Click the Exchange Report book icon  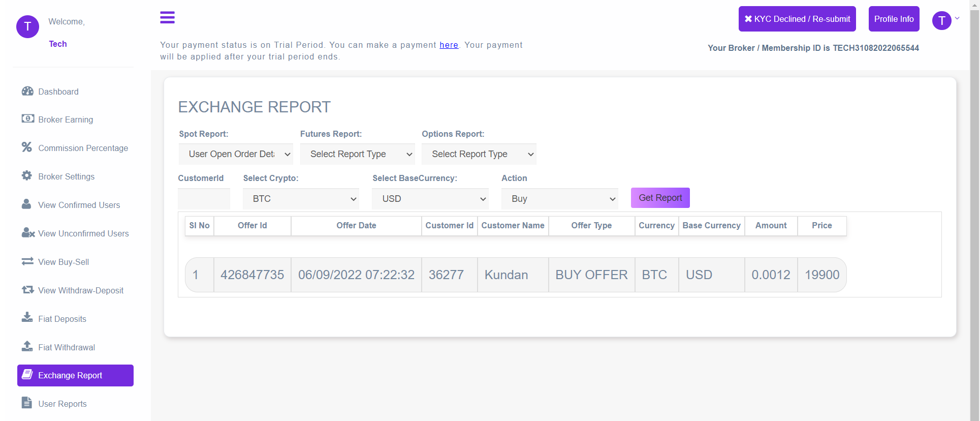pyautogui.click(x=27, y=374)
